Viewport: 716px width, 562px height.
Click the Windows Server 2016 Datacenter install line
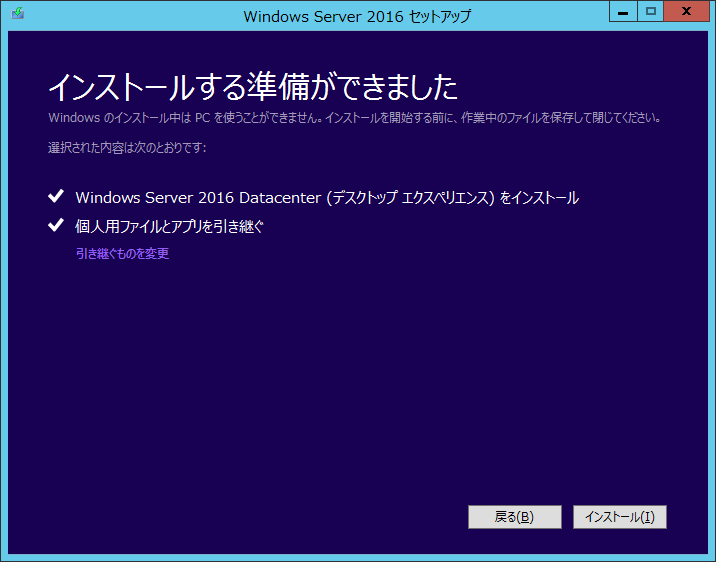pyautogui.click(x=327, y=198)
